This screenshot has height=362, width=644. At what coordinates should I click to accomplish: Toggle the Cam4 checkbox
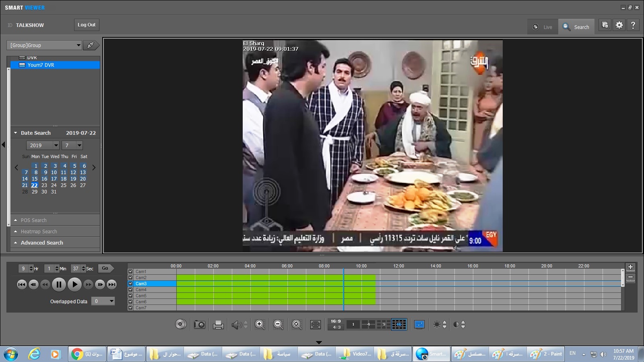tap(130, 290)
